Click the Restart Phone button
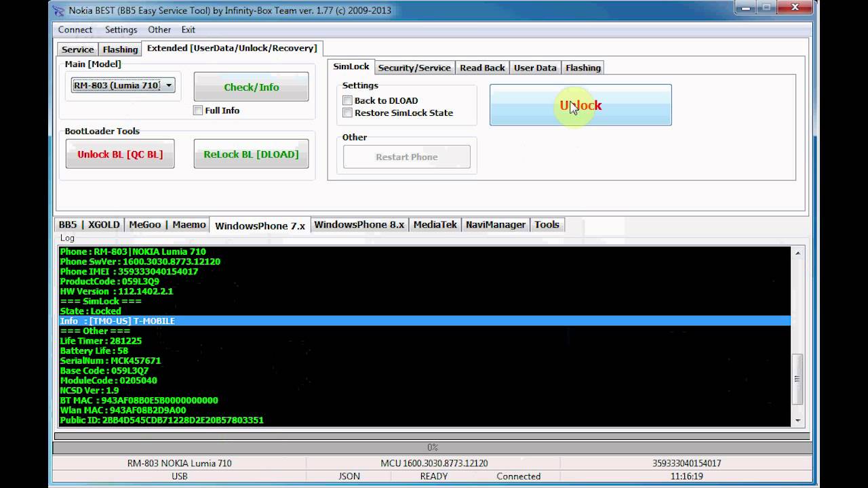 (x=406, y=157)
